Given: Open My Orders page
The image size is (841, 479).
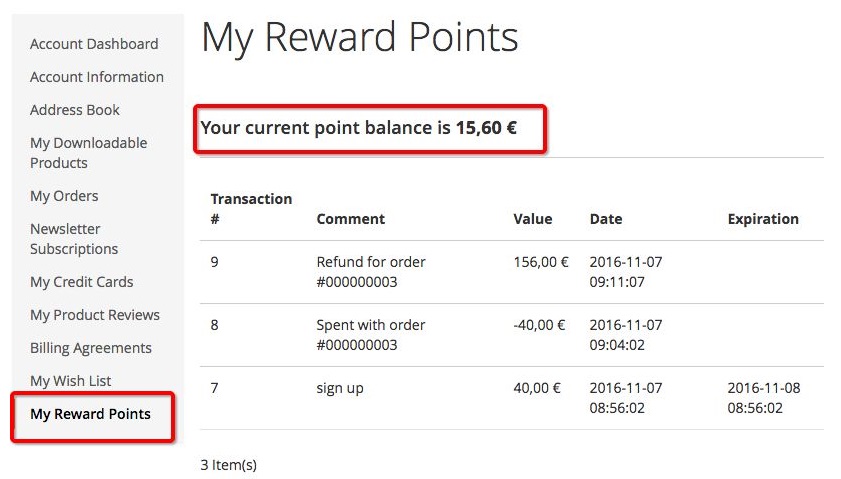Looking at the screenshot, I should point(64,196).
